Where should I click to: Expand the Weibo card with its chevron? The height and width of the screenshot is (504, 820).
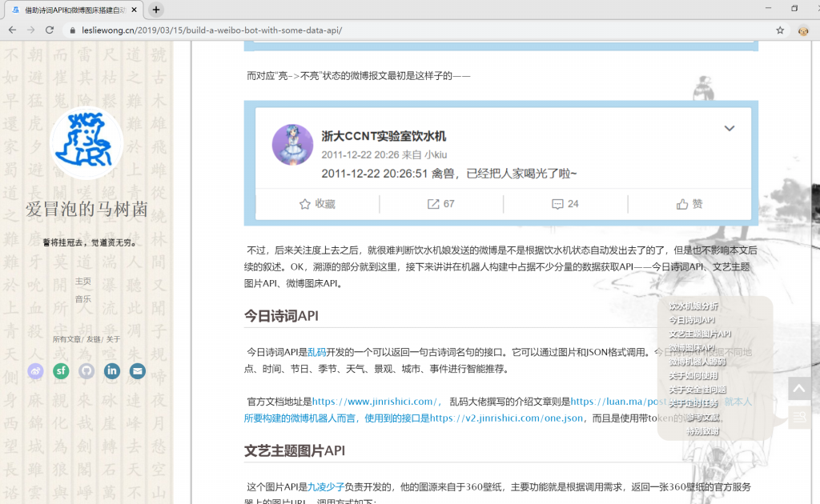point(729,128)
